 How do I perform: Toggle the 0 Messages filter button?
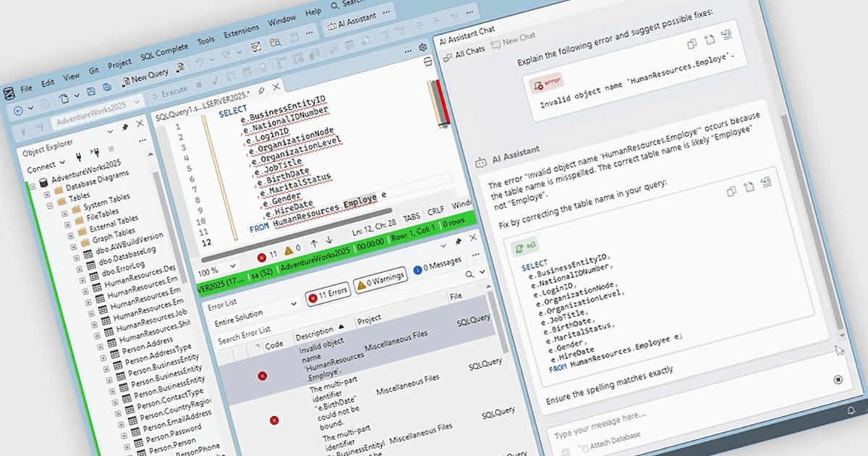[x=437, y=266]
